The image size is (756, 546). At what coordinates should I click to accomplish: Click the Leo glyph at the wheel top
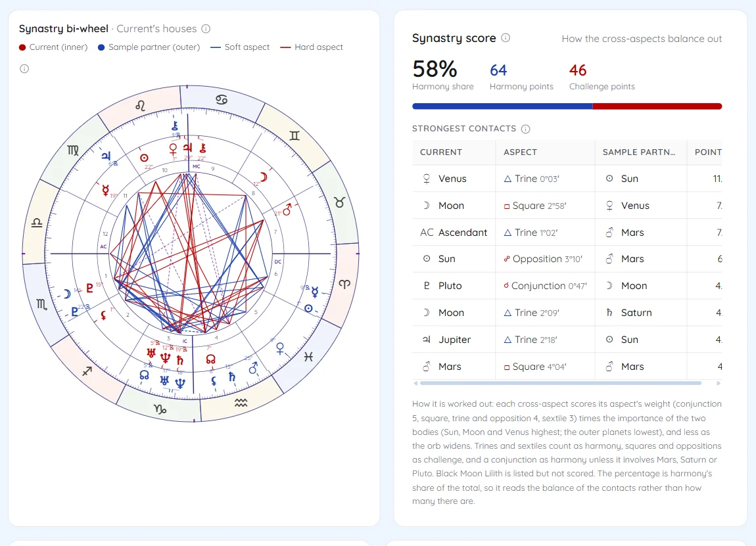click(x=140, y=106)
